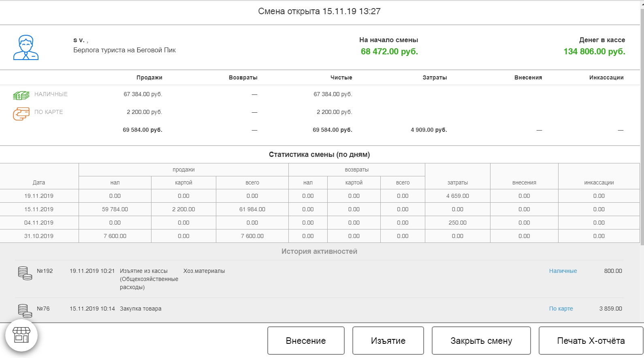Click the 4 909.00 руб. expenses total
The image size is (644, 358).
pyautogui.click(x=429, y=130)
